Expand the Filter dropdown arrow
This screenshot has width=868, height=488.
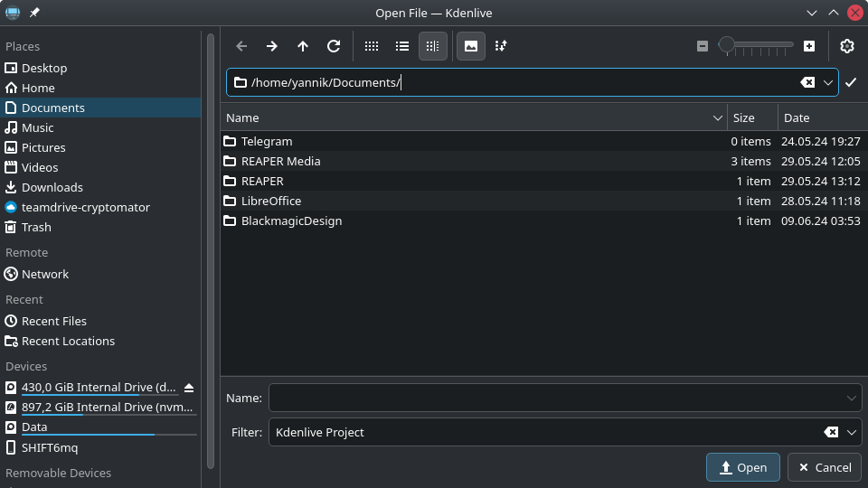852,432
